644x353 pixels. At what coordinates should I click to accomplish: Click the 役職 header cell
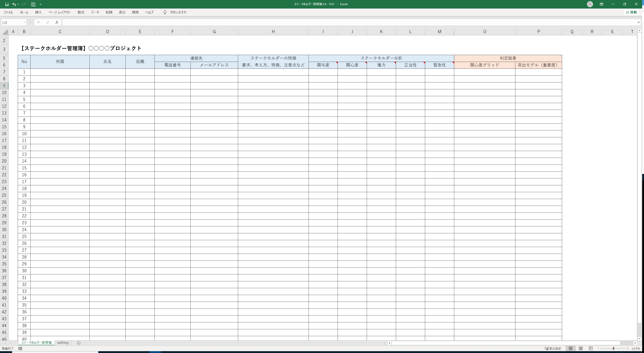140,62
